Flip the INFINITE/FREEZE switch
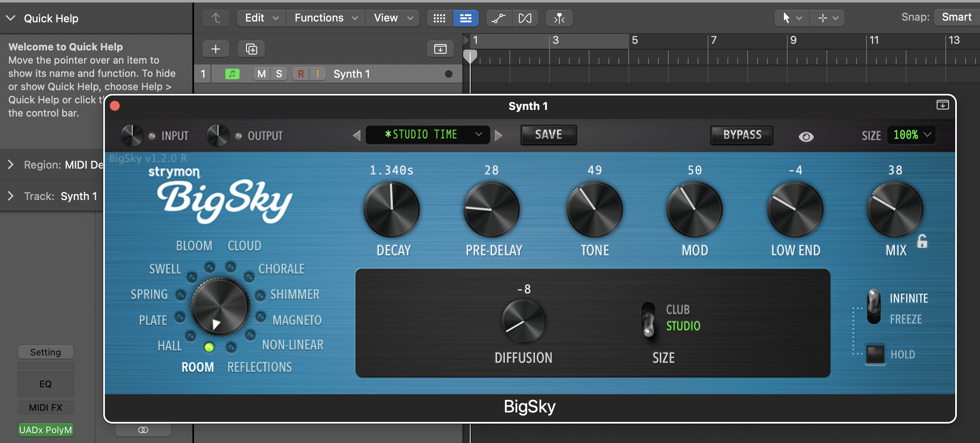This screenshot has width=980, height=443. [873, 306]
